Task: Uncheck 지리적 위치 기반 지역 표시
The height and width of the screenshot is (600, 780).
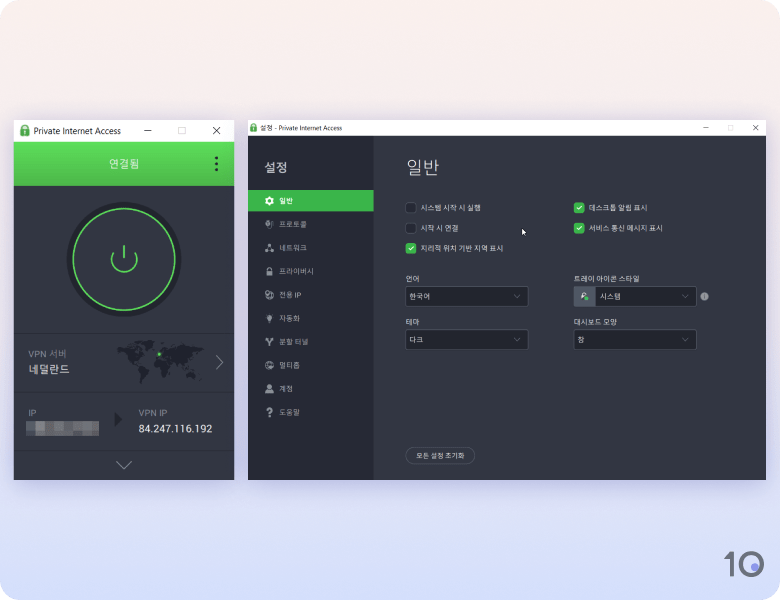Action: (411, 248)
